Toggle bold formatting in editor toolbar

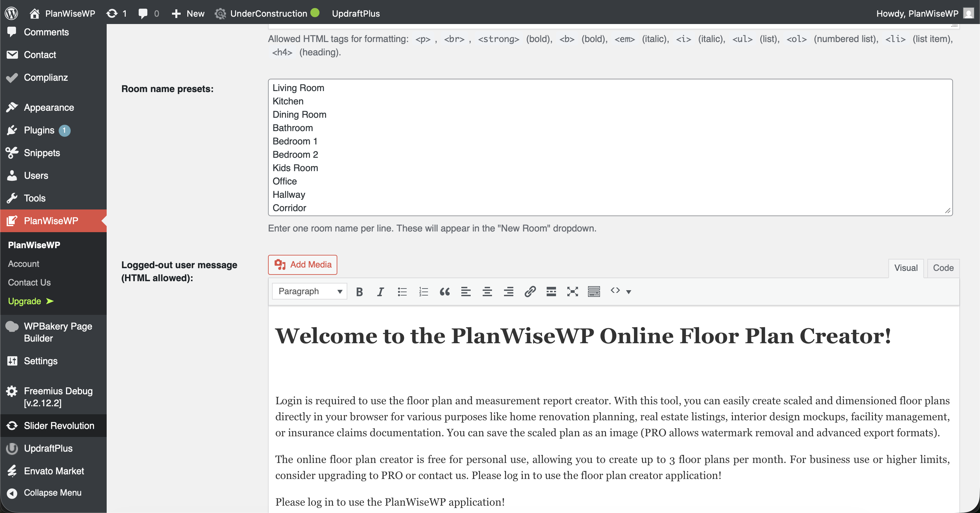(x=359, y=292)
